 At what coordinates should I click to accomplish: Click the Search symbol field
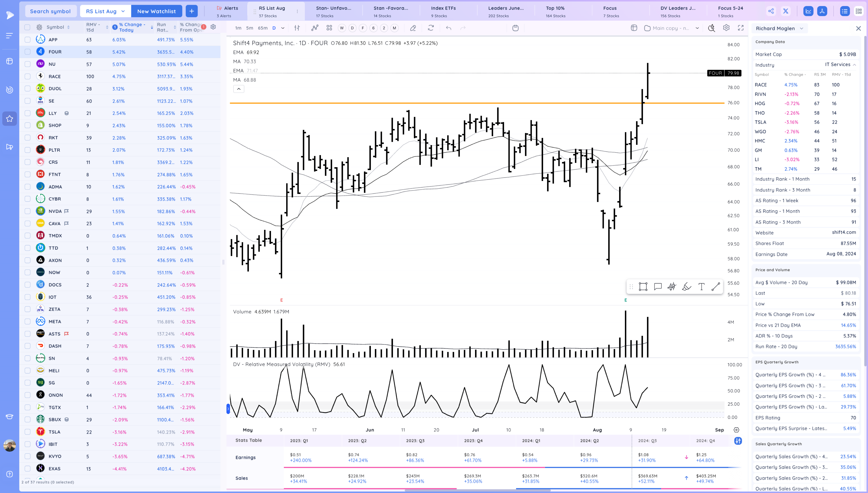pos(50,11)
